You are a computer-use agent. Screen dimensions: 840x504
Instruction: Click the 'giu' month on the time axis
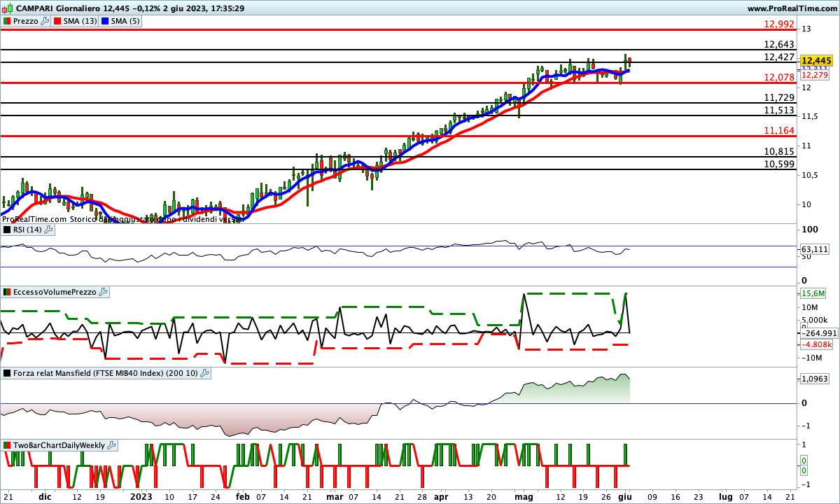[625, 496]
